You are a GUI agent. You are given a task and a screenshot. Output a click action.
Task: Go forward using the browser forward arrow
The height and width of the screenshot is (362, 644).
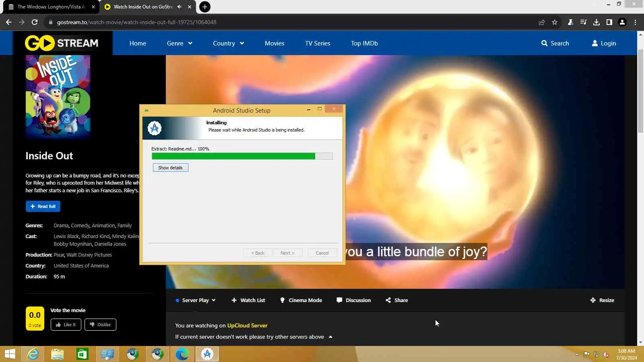22,22
